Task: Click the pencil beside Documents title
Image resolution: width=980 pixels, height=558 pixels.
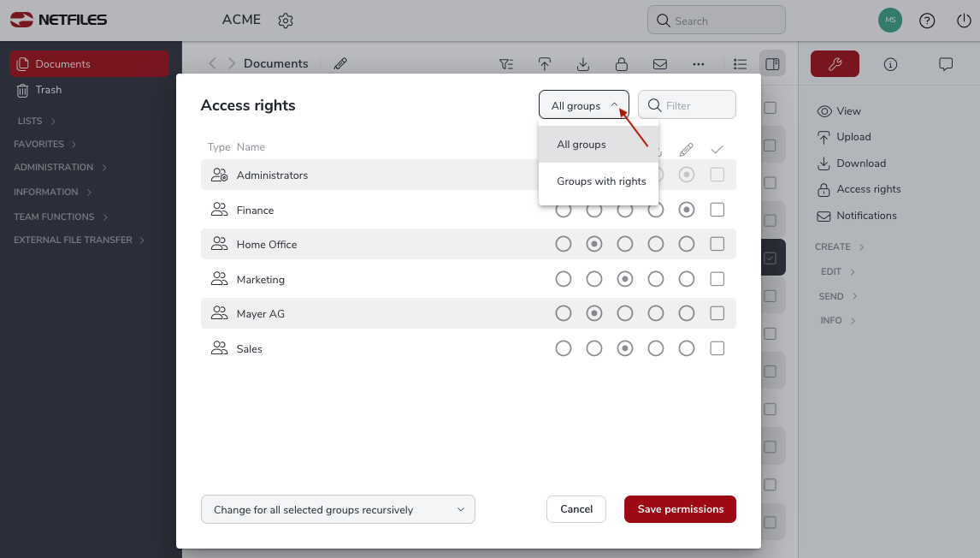Action: click(x=340, y=63)
